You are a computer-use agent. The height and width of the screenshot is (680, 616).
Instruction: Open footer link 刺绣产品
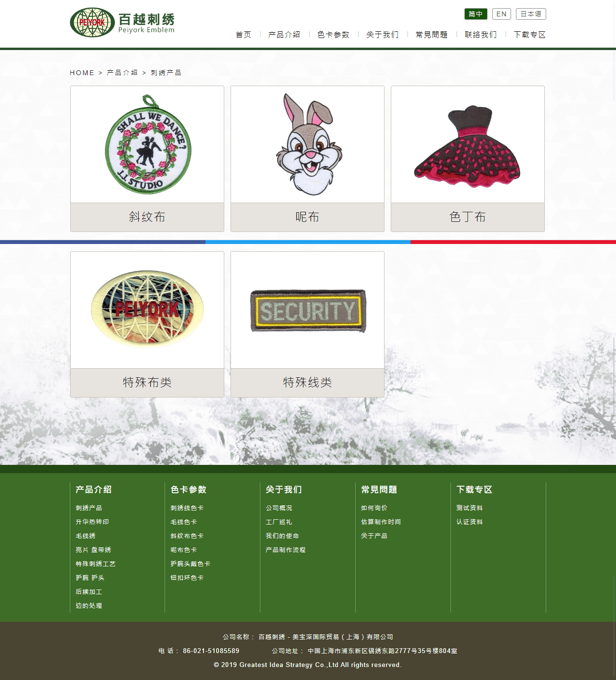coord(89,508)
